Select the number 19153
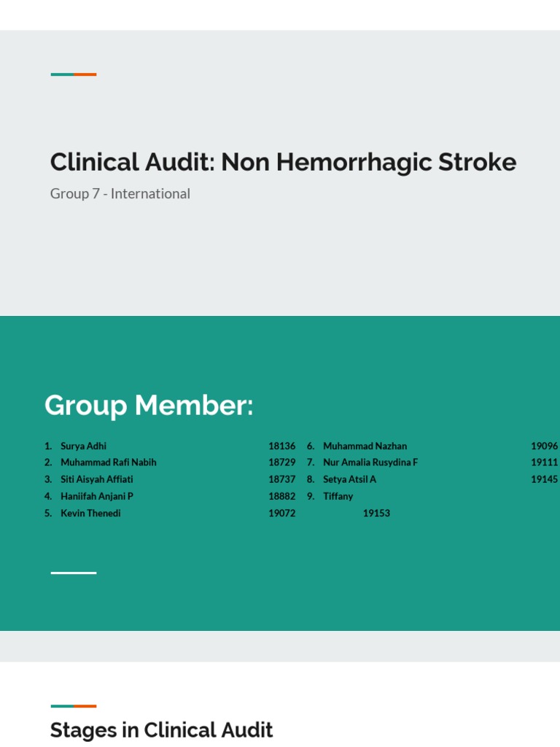The height and width of the screenshot is (747, 560). point(376,514)
